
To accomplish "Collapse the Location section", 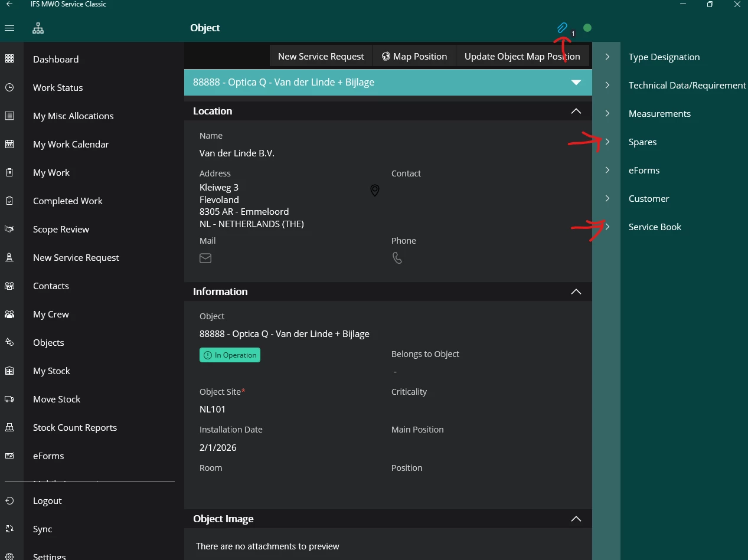I will point(576,111).
